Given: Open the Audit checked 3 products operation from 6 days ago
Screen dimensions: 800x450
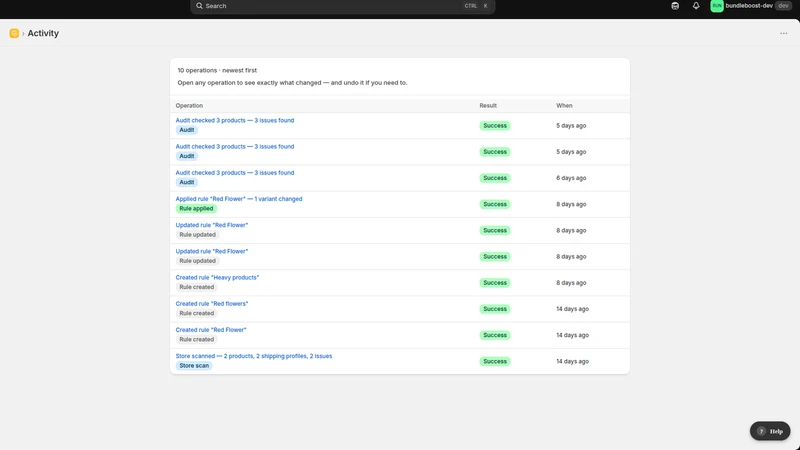Looking at the screenshot, I should 235,173.
